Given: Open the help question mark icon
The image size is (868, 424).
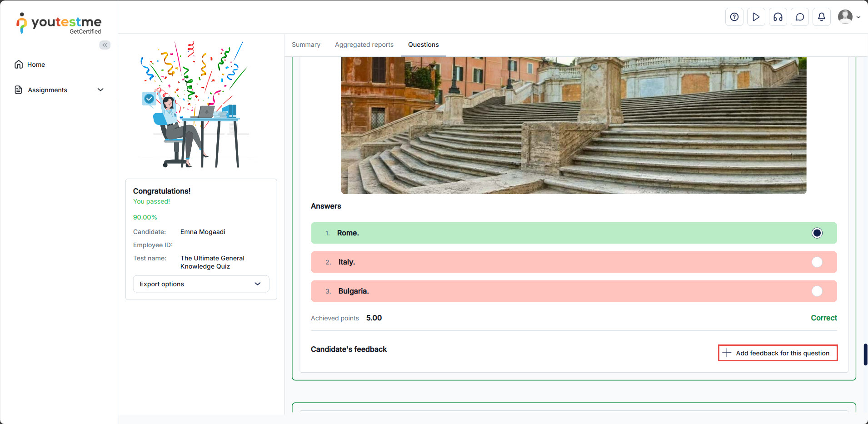Looking at the screenshot, I should pyautogui.click(x=734, y=17).
